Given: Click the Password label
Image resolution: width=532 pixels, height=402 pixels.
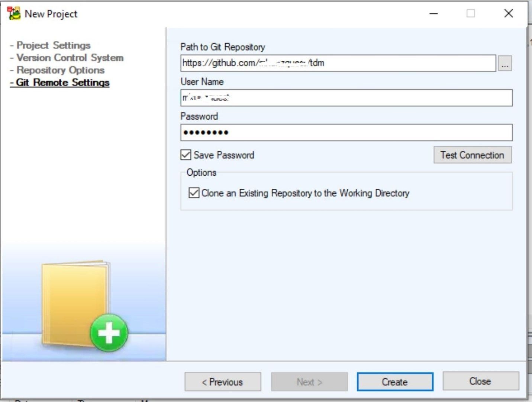Looking at the screenshot, I should pyautogui.click(x=199, y=116).
